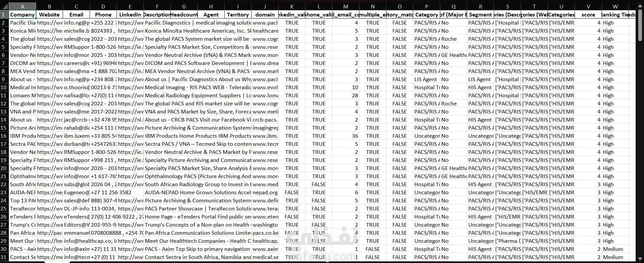Viewport: 644px width, 263px height.
Task: Click the 'Headcount' header cell
Action: pyautogui.click(x=184, y=14)
